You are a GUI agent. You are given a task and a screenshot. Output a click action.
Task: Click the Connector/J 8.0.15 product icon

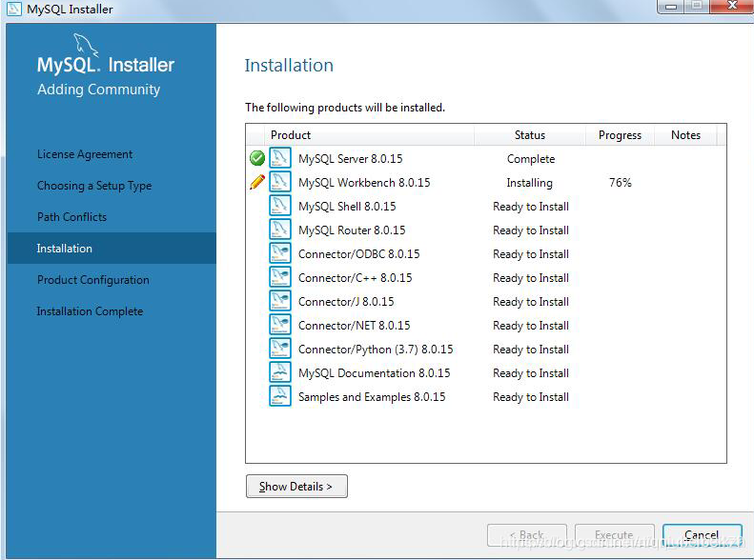[280, 301]
